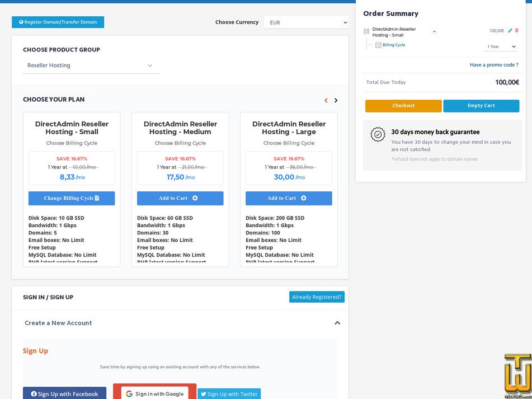Click the Empty Cart button
Viewport: 532px width, 399px height.
(x=481, y=106)
